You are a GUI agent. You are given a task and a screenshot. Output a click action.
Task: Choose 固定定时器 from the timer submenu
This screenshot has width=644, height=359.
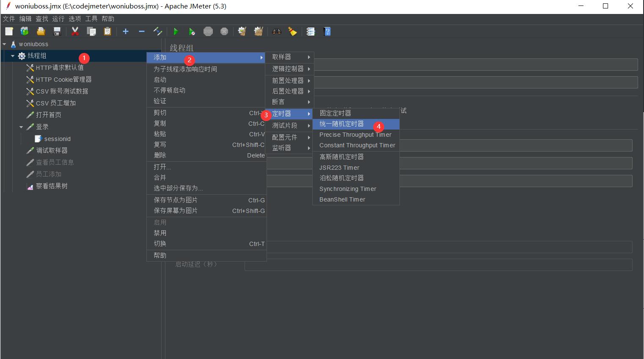click(356, 113)
